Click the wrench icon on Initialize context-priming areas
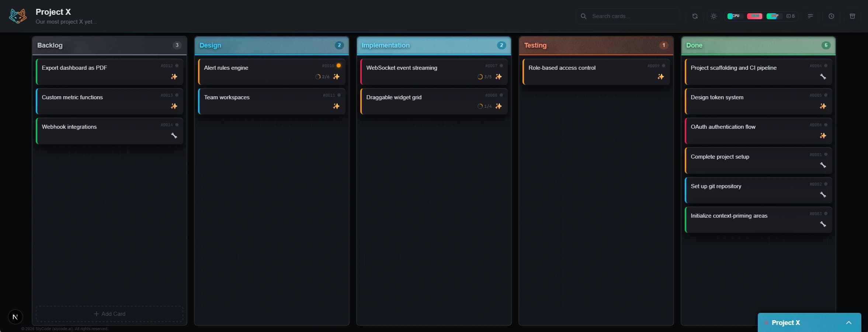The image size is (868, 332). (x=823, y=224)
